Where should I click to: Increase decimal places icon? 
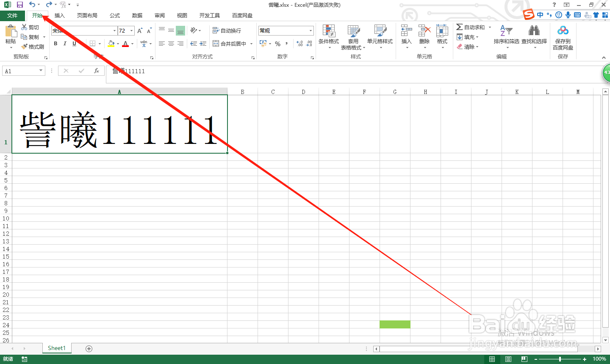pyautogui.click(x=300, y=44)
